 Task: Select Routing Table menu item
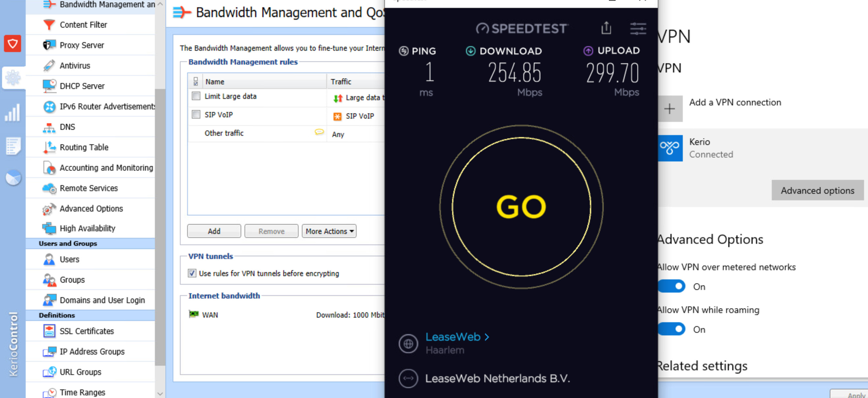click(x=84, y=147)
